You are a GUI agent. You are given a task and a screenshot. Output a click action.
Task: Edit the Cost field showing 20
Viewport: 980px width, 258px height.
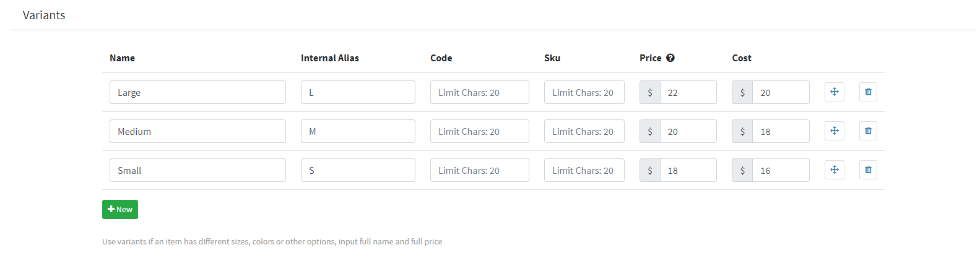780,93
